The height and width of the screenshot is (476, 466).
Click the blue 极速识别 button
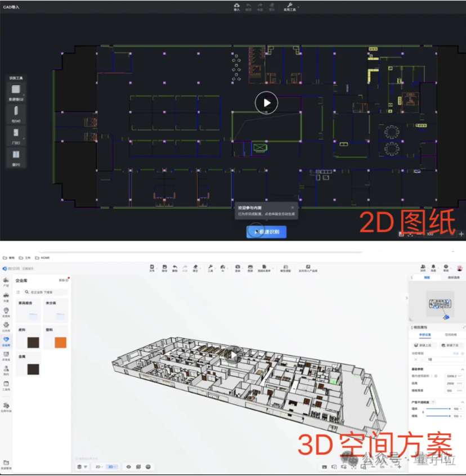click(x=266, y=232)
